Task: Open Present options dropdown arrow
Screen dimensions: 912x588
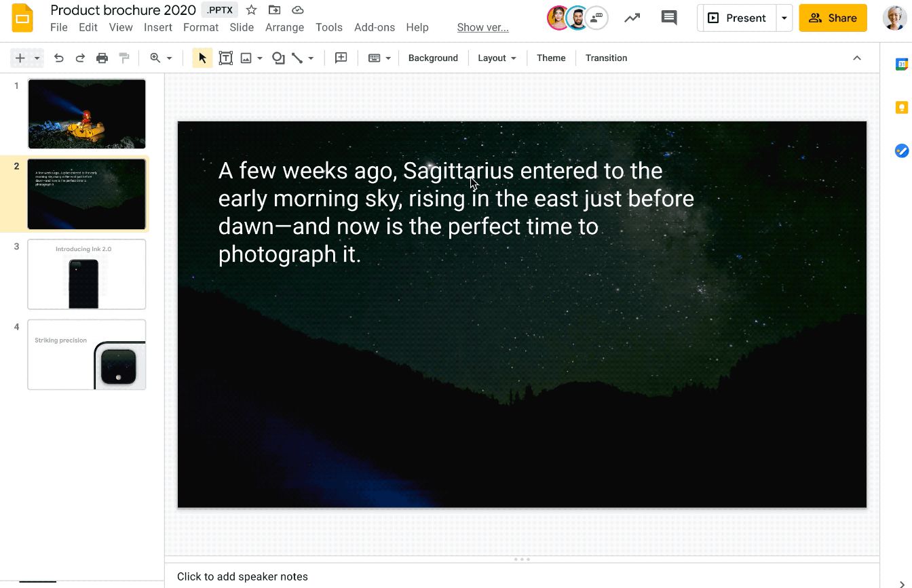Action: coord(784,18)
